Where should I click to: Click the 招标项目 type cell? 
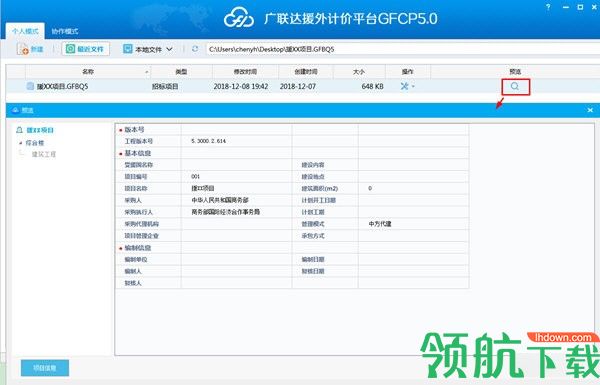pyautogui.click(x=165, y=86)
